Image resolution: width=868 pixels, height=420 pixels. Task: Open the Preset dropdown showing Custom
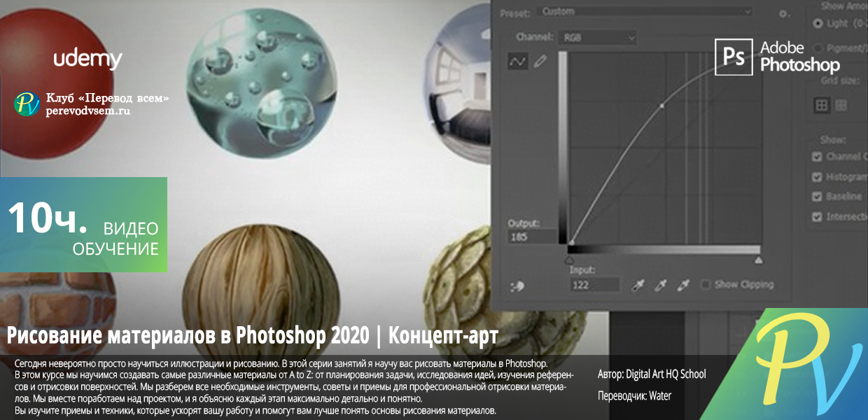coord(644,11)
